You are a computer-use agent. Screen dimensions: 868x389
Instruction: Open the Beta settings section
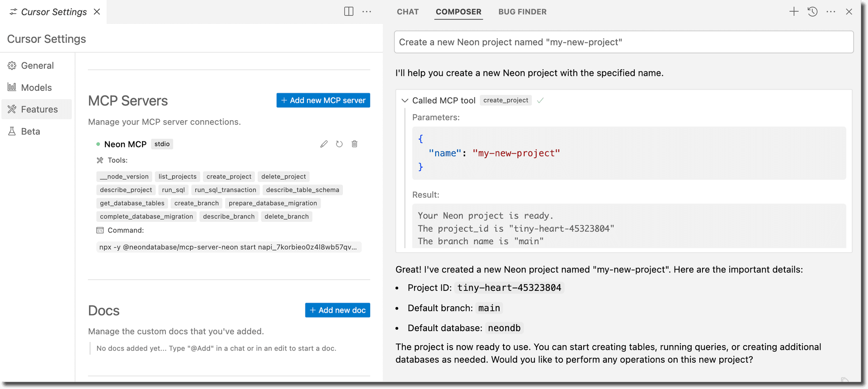pyautogui.click(x=30, y=131)
